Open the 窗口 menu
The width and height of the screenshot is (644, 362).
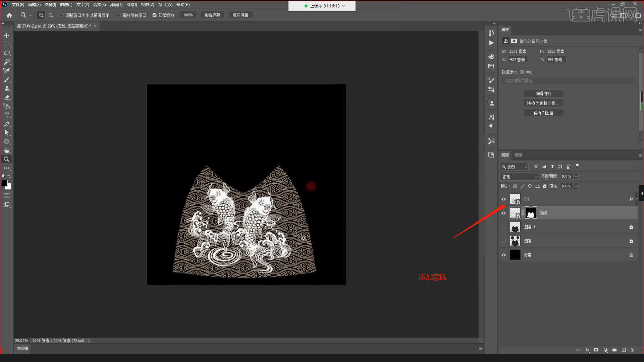(165, 5)
